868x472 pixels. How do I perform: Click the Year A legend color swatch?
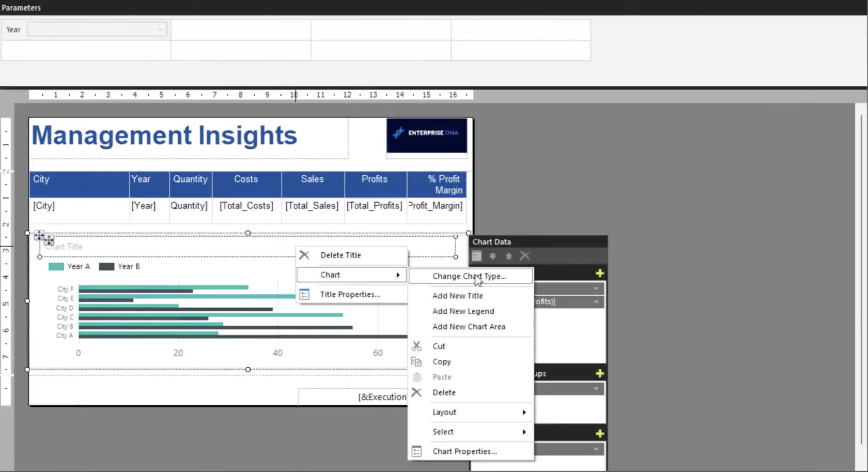pos(56,267)
